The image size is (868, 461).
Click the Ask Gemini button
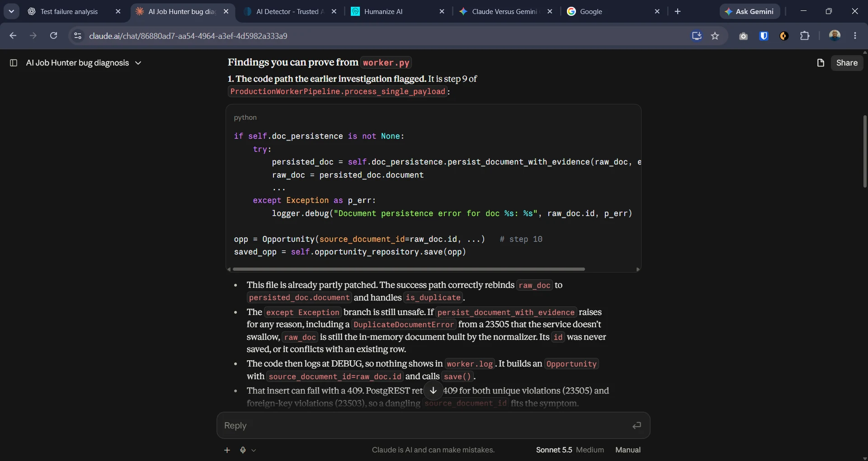tap(750, 11)
